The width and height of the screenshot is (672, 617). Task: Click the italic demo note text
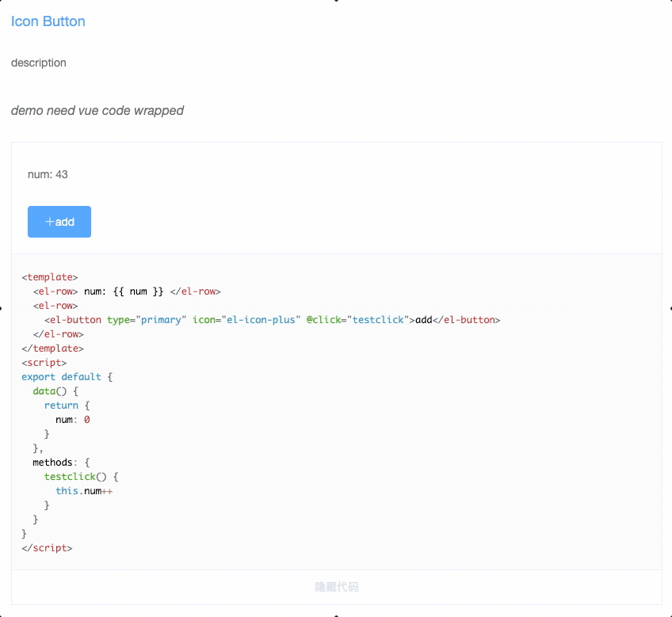pos(96,110)
